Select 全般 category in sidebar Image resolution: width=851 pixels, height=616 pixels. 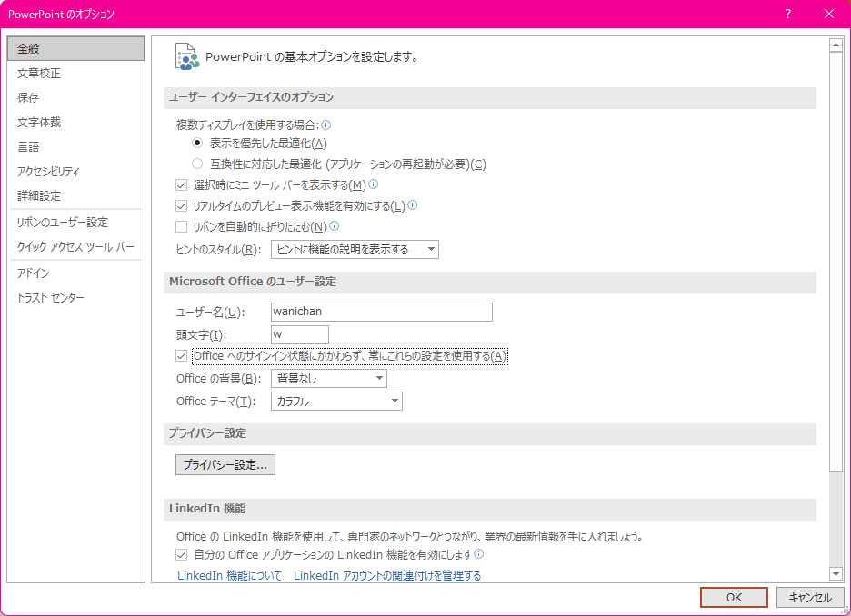tap(76, 49)
